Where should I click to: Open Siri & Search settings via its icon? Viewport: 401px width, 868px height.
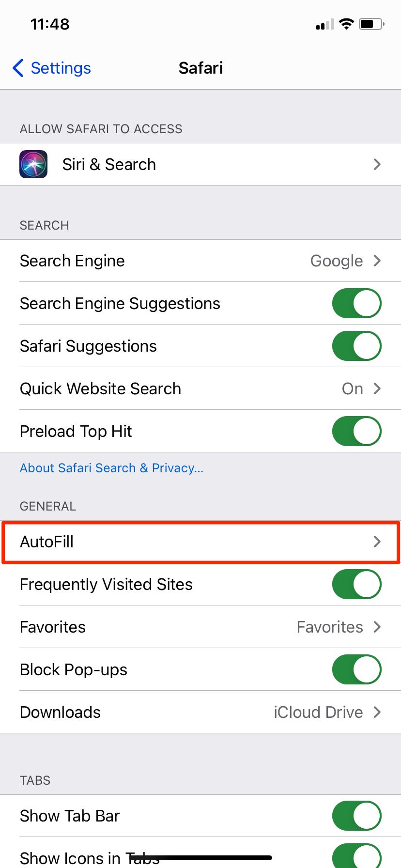[x=32, y=164]
